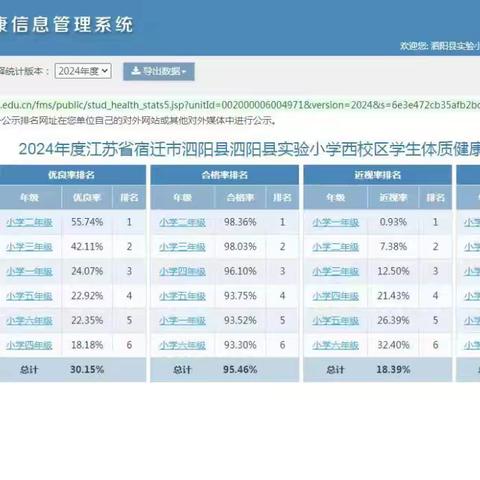Click 年级 header in the 合格率排名 table
This screenshot has height=480, width=480.
tap(182, 198)
